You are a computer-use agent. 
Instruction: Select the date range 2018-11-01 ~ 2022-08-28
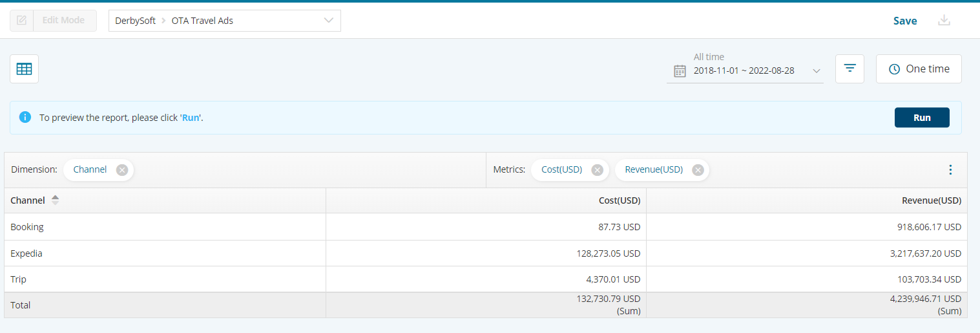pyautogui.click(x=744, y=71)
